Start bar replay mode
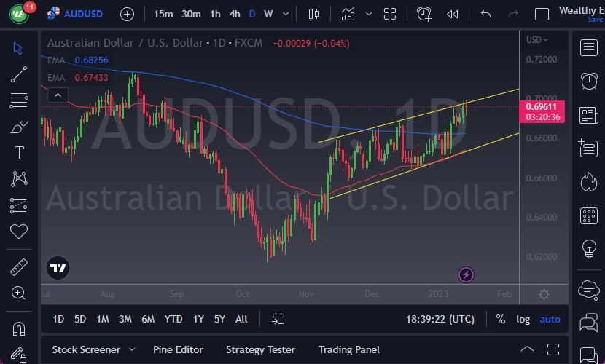The width and height of the screenshot is (605, 364). [x=452, y=15]
